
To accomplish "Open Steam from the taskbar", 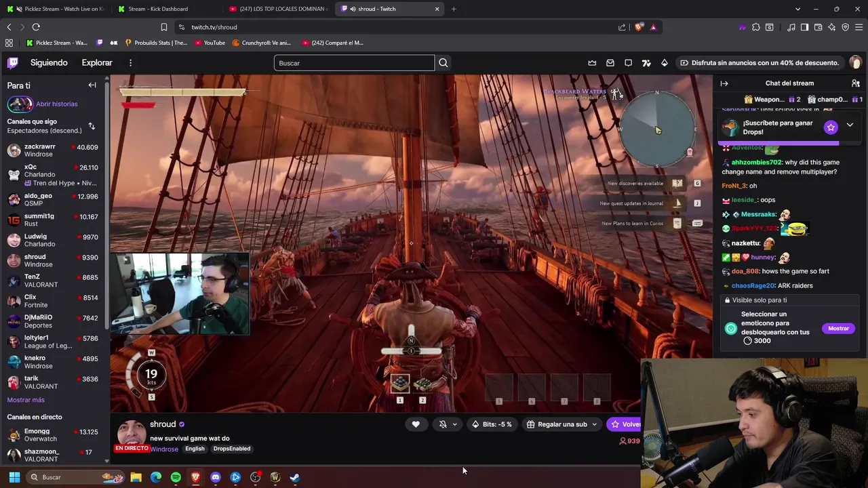I will coord(295,477).
